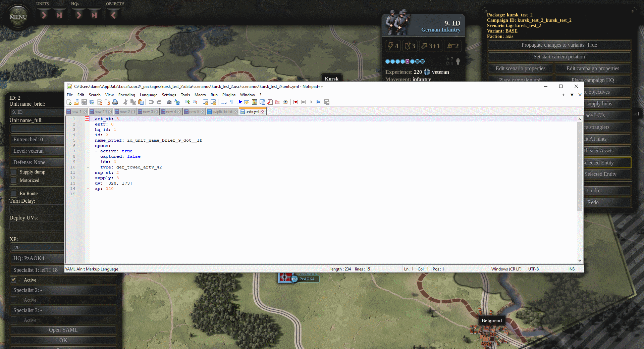Screen dimensions: 644x349
Task: Click the Zoom Out magnifier icon
Action: (x=195, y=102)
